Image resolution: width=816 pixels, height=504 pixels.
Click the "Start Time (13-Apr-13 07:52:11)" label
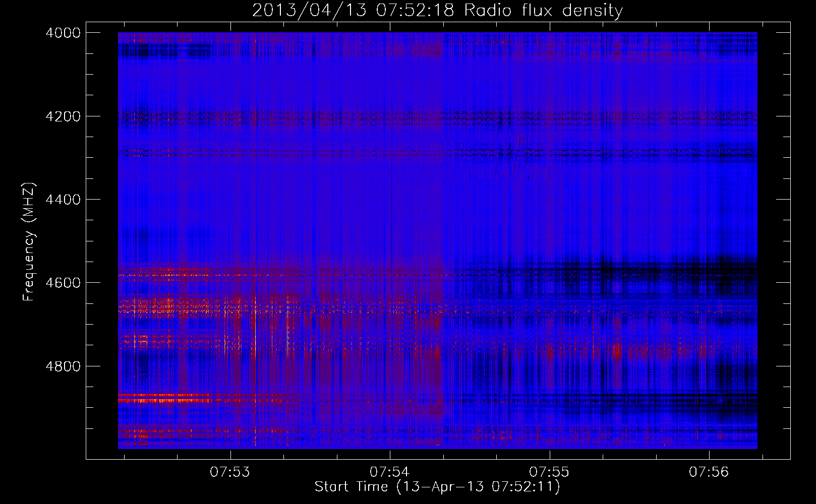tap(437, 487)
